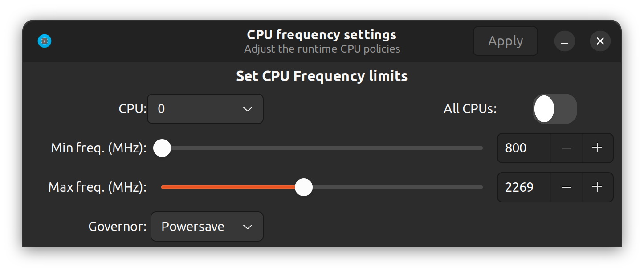The height and width of the screenshot is (272, 644).
Task: Click the Max freq. slider knob
Action: point(304,187)
